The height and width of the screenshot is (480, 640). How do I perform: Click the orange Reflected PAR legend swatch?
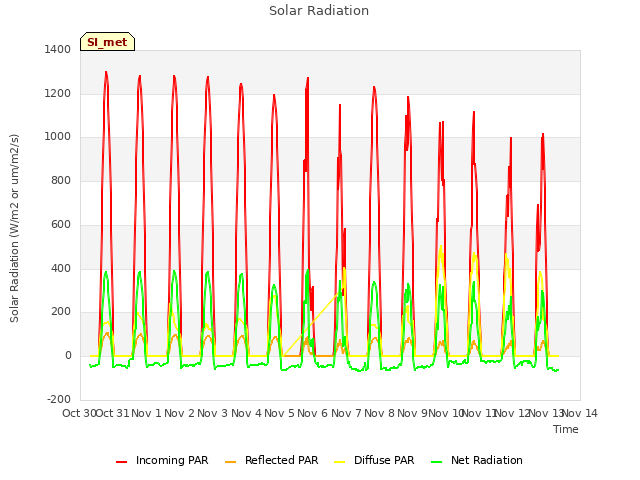[x=230, y=462]
